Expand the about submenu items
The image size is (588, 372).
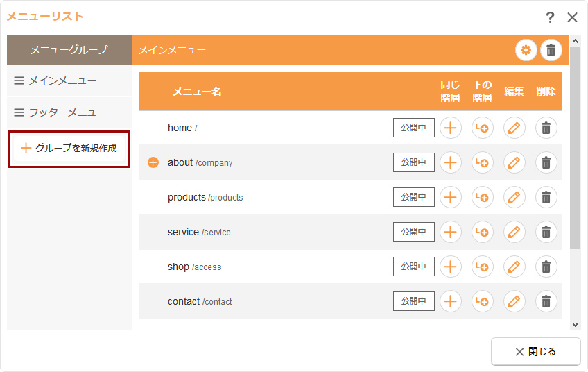tap(153, 162)
